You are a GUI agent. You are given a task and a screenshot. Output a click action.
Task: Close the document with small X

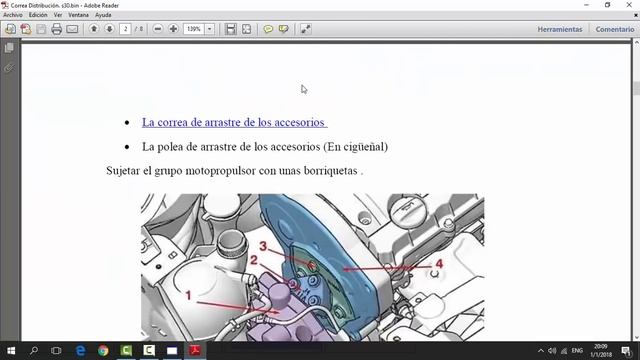point(636,15)
